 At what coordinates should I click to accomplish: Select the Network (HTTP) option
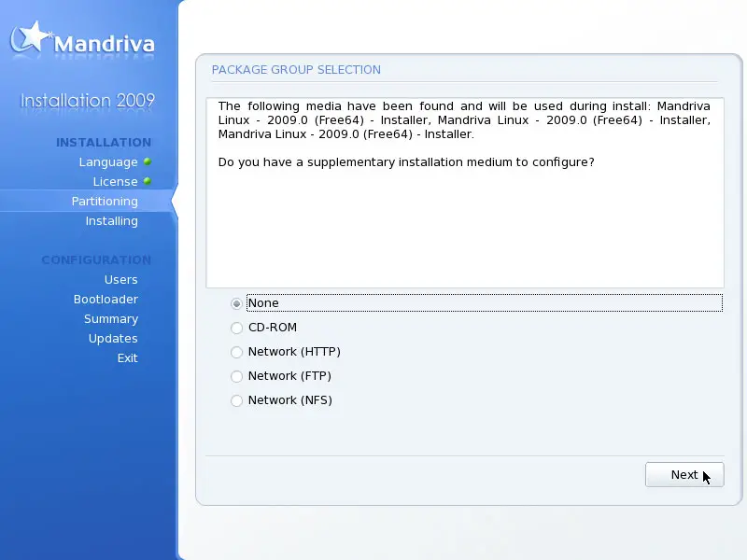tap(236, 352)
